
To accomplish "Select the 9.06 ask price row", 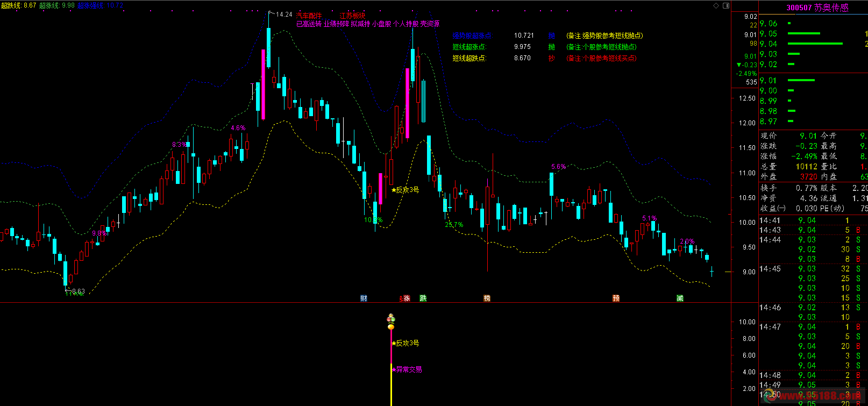I will point(769,24).
